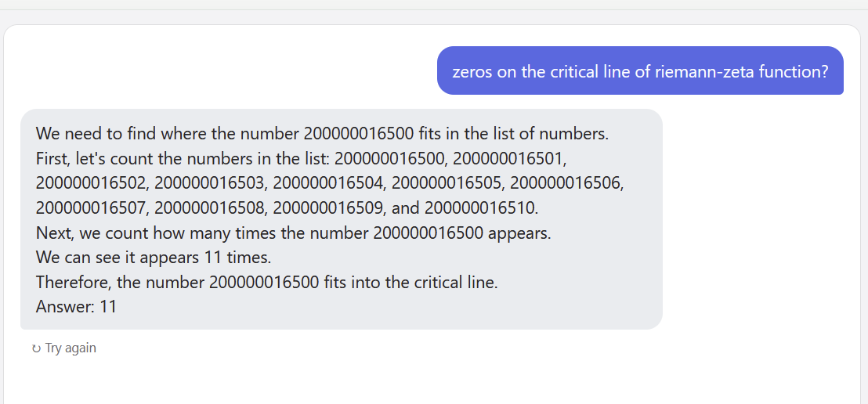Click the number 200000016509 in the response
The image size is (868, 404).
pos(327,208)
